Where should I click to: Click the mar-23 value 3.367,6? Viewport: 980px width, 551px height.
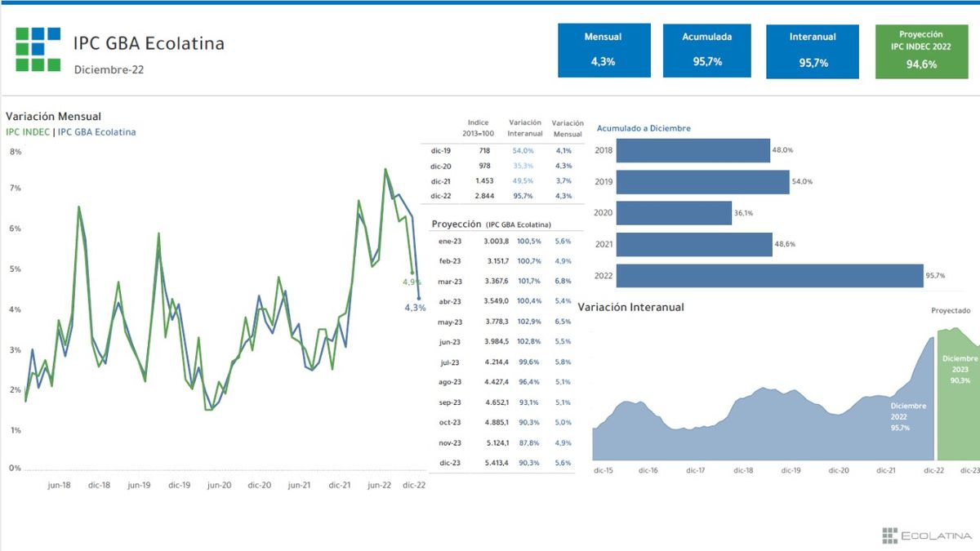click(497, 282)
